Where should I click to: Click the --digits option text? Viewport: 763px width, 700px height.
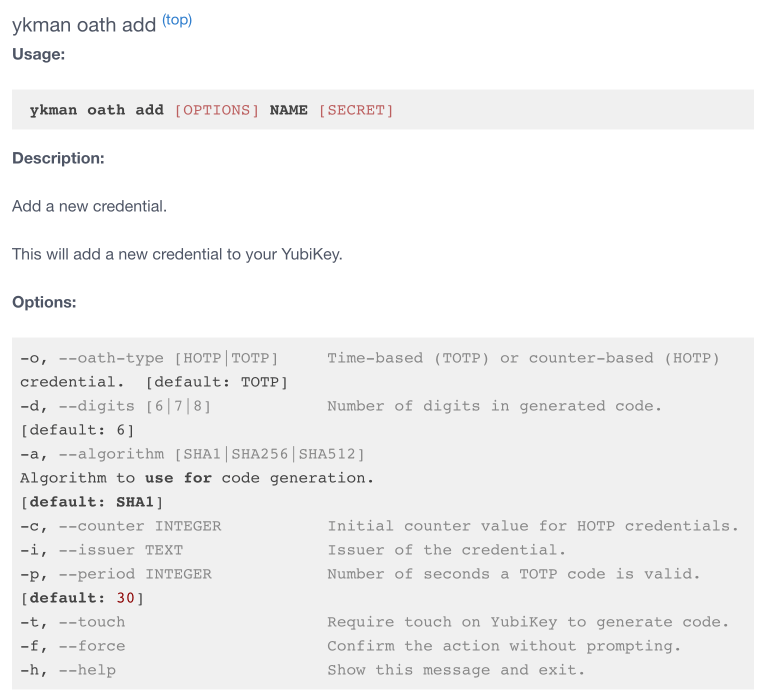click(96, 406)
